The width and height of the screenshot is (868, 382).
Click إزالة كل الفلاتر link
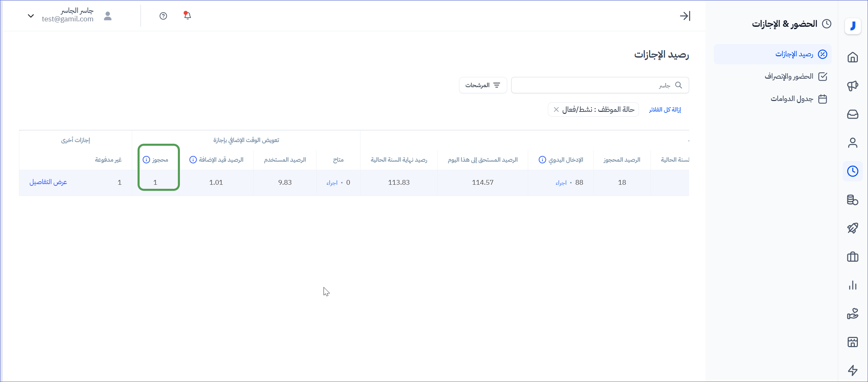point(665,109)
